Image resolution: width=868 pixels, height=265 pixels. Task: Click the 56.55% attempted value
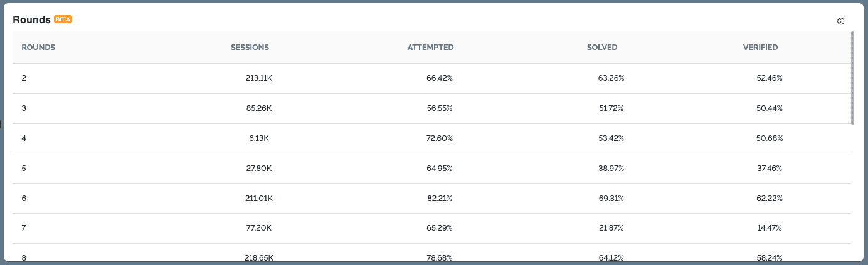click(439, 108)
